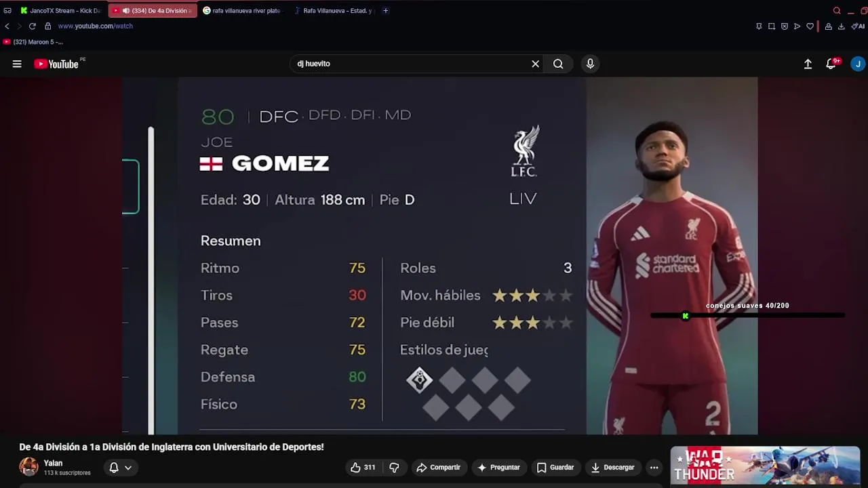Switch to the rafa villanueva river plate tab
868x488 pixels.
[x=241, y=11]
